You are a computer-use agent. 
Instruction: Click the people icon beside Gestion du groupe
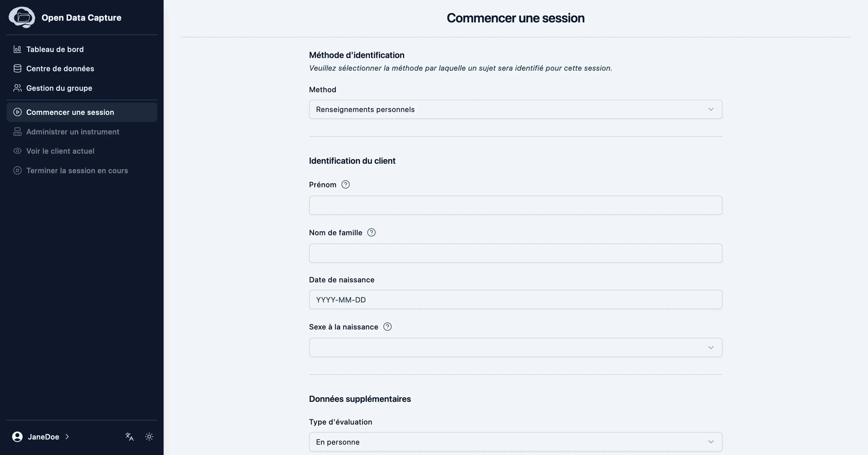point(18,88)
